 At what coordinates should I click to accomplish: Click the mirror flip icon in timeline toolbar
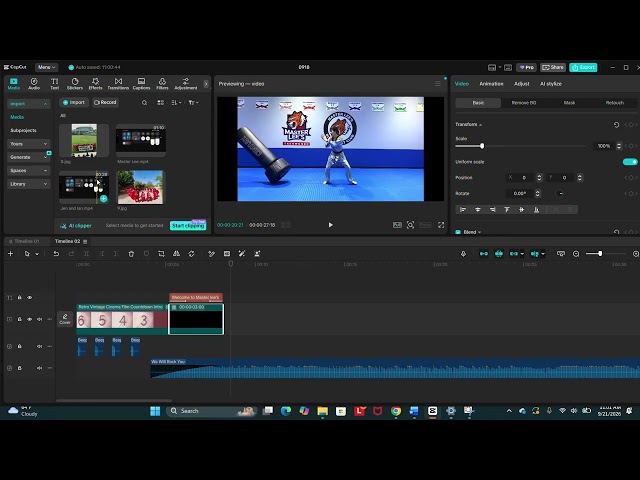pos(176,254)
